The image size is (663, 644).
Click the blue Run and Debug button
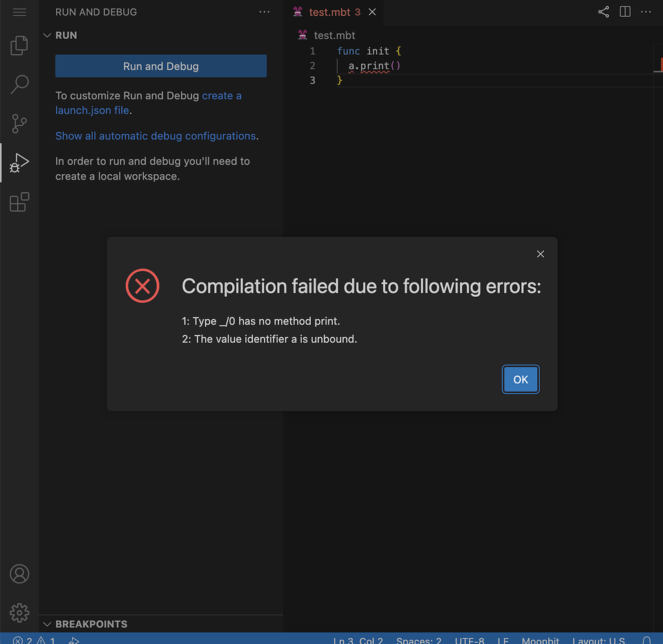click(161, 66)
